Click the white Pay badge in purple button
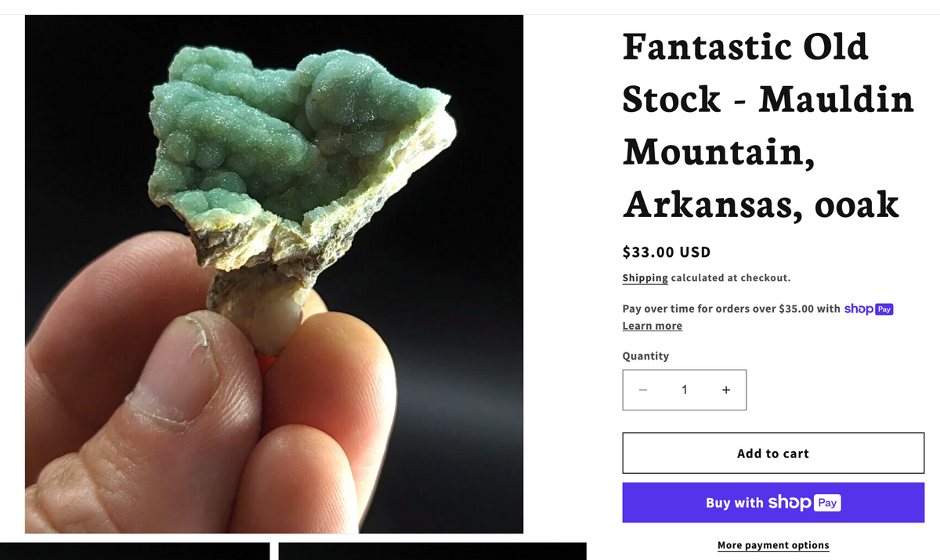The image size is (940, 560). click(x=827, y=503)
